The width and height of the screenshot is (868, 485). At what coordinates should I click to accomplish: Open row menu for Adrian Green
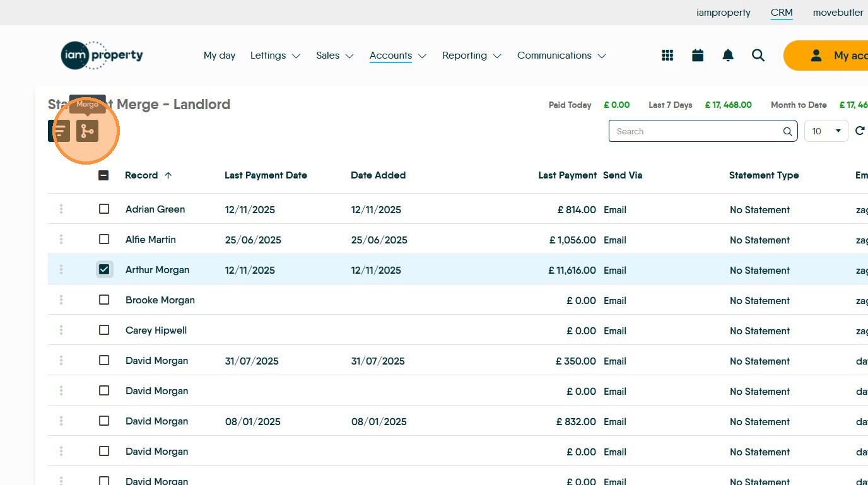tap(61, 209)
